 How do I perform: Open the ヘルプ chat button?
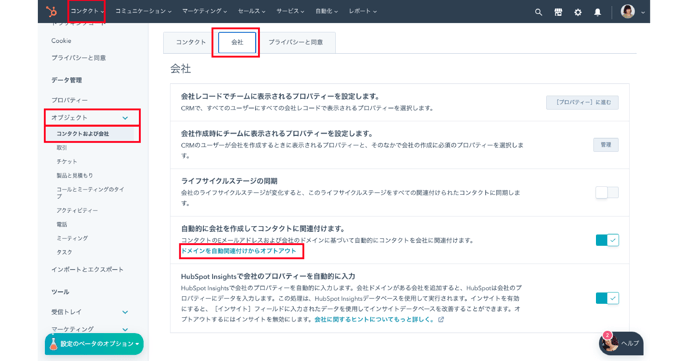pyautogui.click(x=621, y=343)
